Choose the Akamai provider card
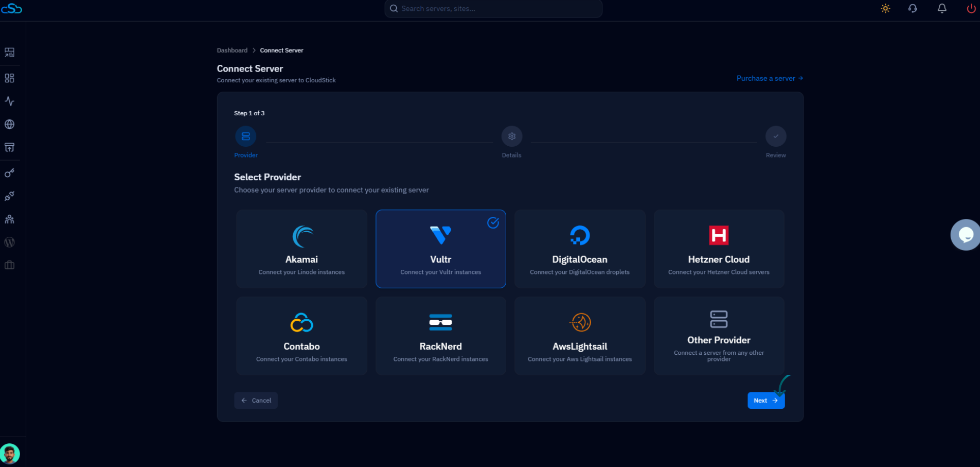The width and height of the screenshot is (980, 467). (x=302, y=249)
